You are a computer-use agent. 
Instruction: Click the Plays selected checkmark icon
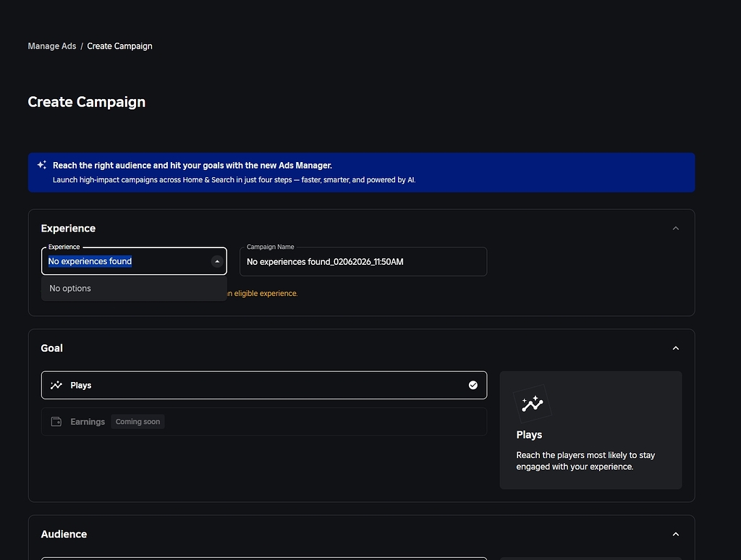tap(473, 385)
